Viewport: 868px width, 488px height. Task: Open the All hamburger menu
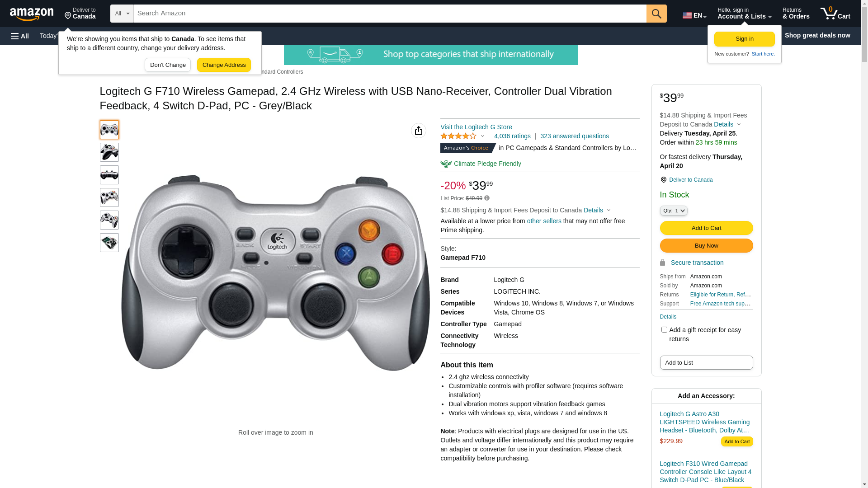coord(20,36)
